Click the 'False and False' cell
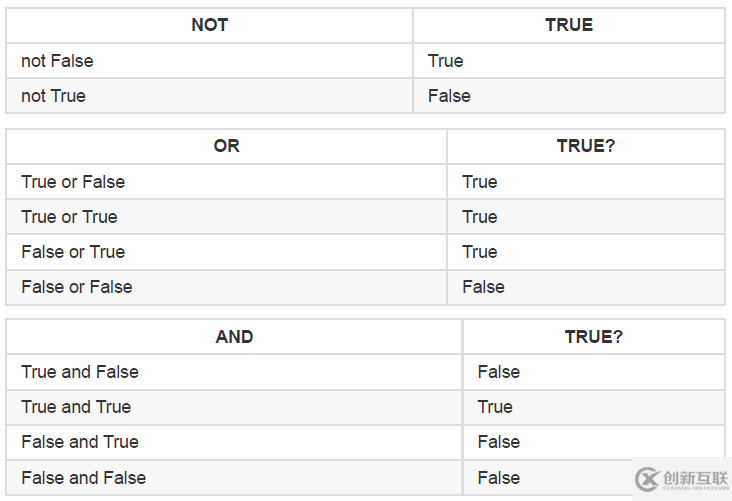 coord(234,478)
